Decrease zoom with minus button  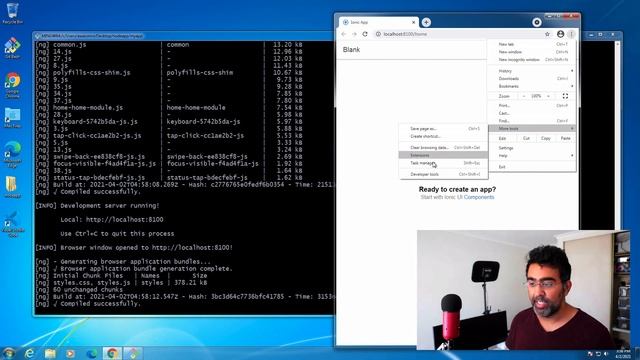point(524,96)
